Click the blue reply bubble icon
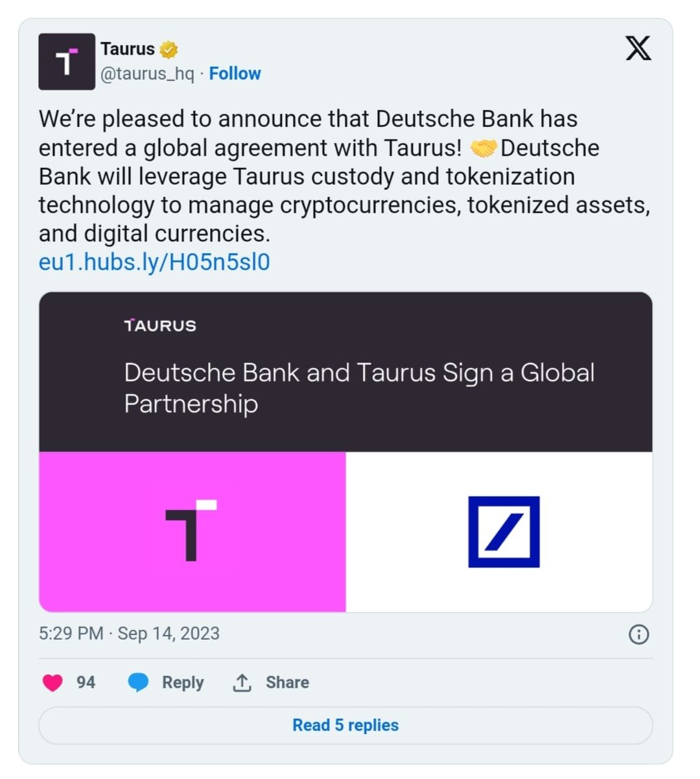Screen dimensions: 700x779 click(x=138, y=682)
